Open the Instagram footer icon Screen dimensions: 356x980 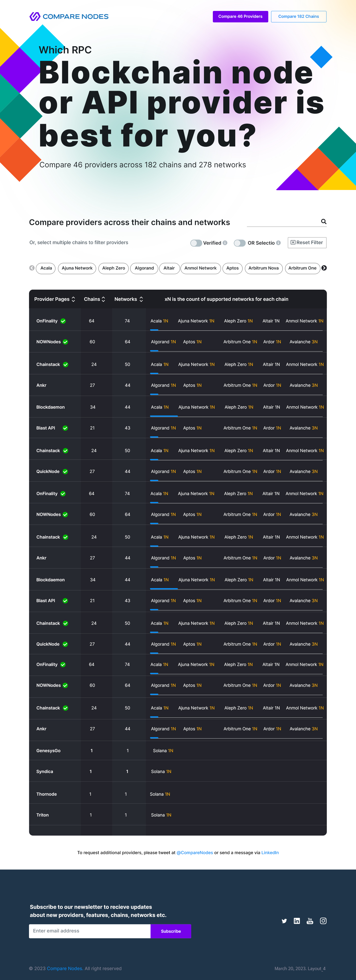pyautogui.click(x=323, y=921)
